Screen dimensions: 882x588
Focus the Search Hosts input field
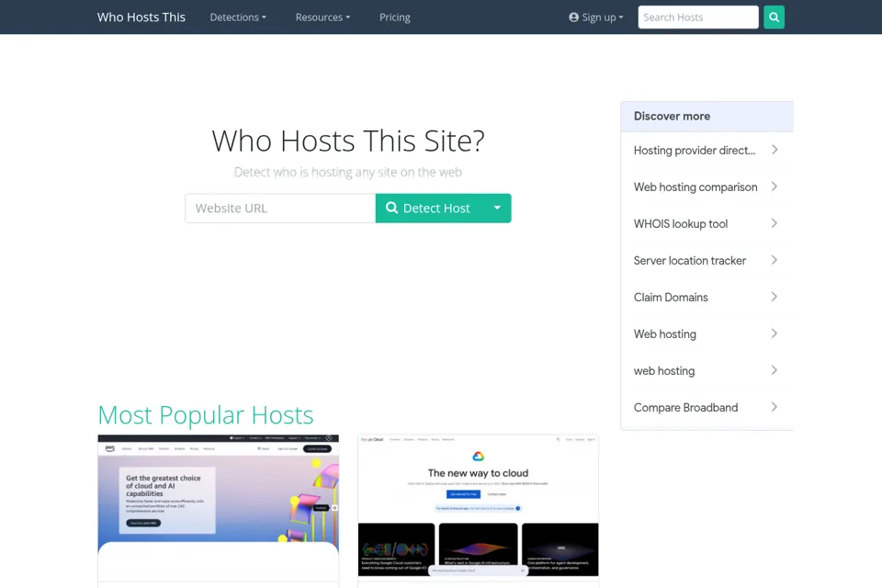[x=698, y=17]
